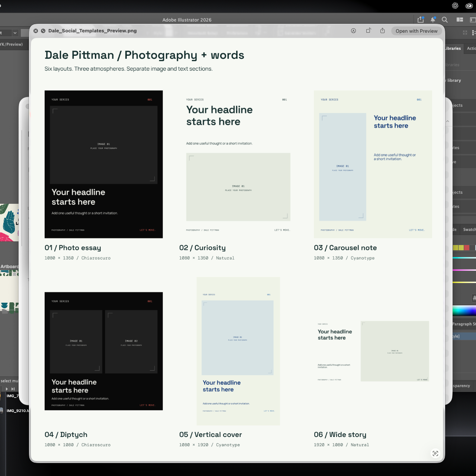
Task: Click the '02 / Curiosity' caption
Action: pyautogui.click(x=202, y=248)
